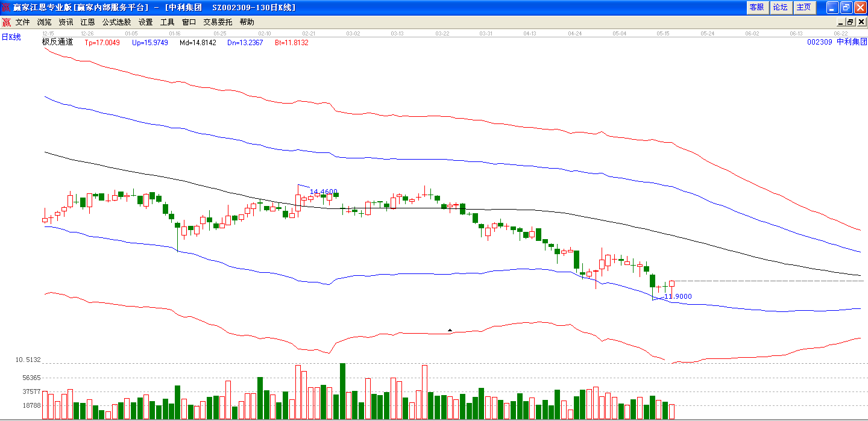Click the 04-13 date on time axis

(530, 33)
